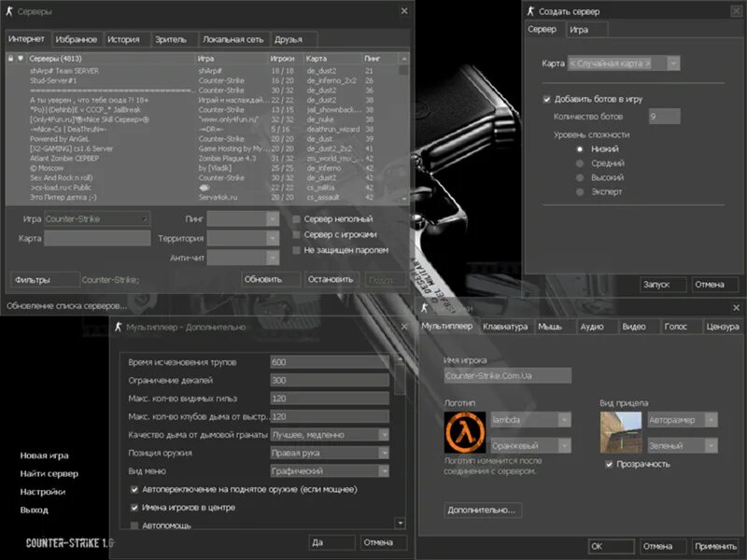The width and height of the screenshot is (747, 560).
Task: Close the Create Server dialog
Action: (737, 11)
